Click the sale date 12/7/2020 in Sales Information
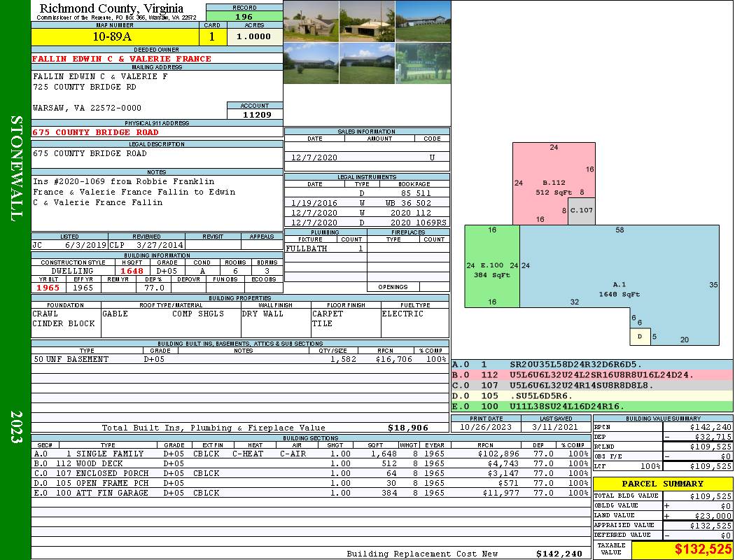 click(314, 157)
